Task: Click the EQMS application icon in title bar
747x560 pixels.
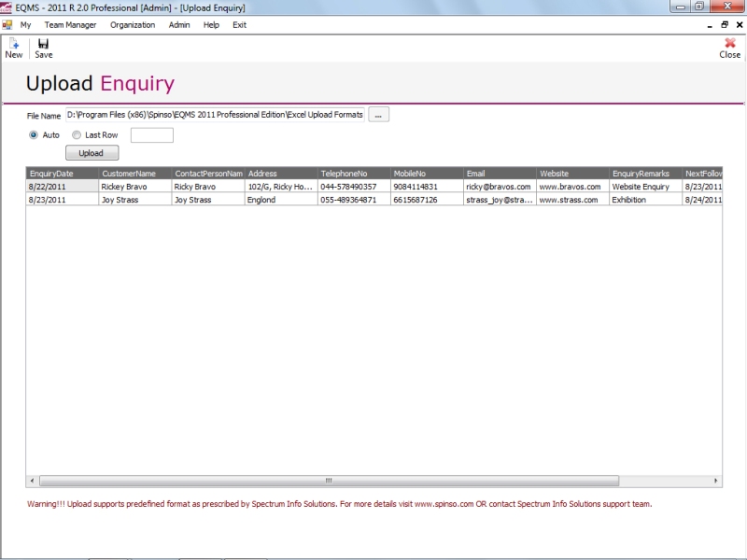Action: tap(7, 7)
